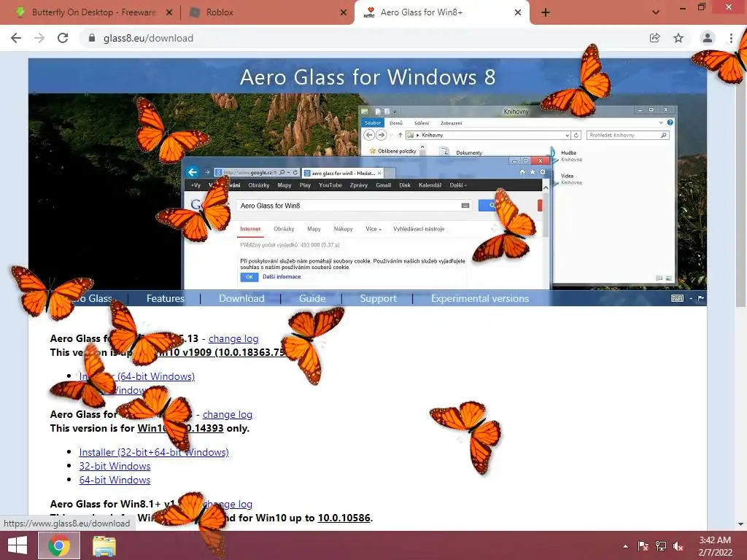This screenshot has width=747, height=560.
Task: Download the 64-bit Windows link
Action: (x=115, y=480)
